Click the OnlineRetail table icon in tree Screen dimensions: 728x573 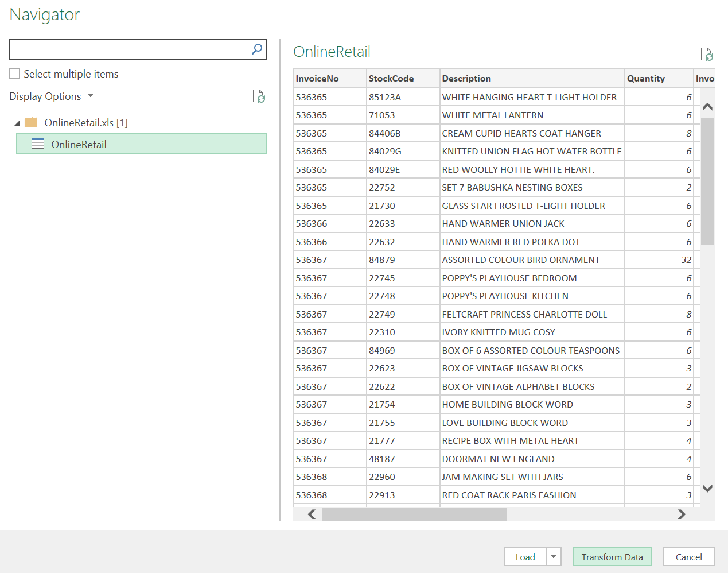pyautogui.click(x=38, y=144)
